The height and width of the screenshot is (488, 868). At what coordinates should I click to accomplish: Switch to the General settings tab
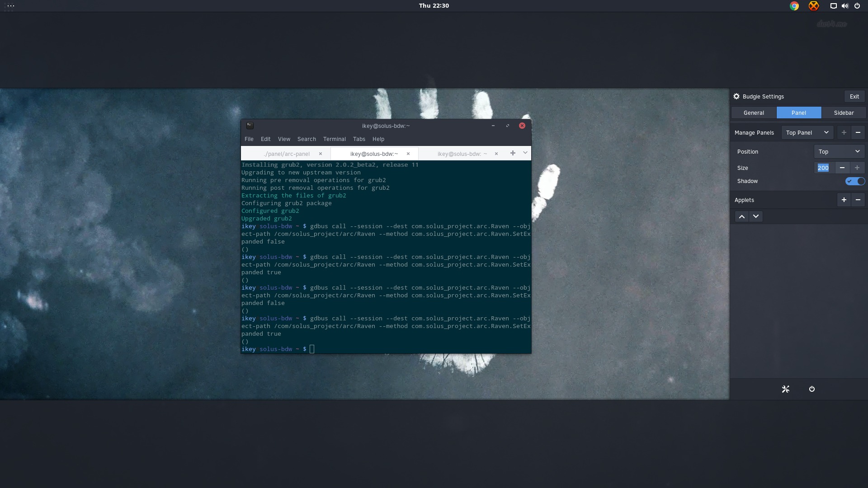[x=754, y=113]
